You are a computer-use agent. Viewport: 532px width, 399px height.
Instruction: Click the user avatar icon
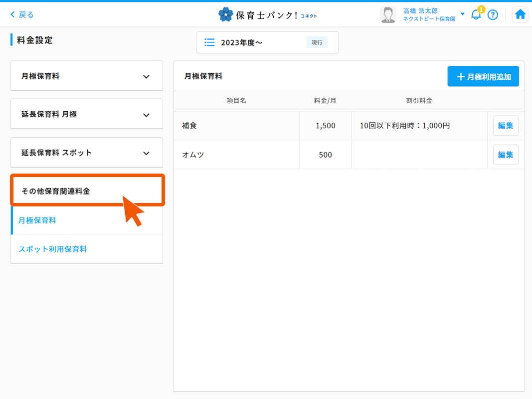tap(387, 14)
